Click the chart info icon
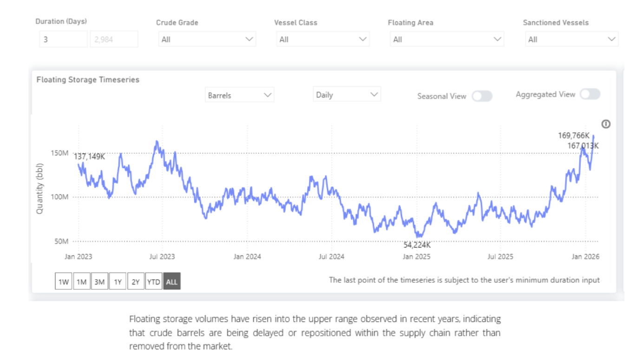Viewport: 644px width, 361px height. pyautogui.click(x=606, y=124)
